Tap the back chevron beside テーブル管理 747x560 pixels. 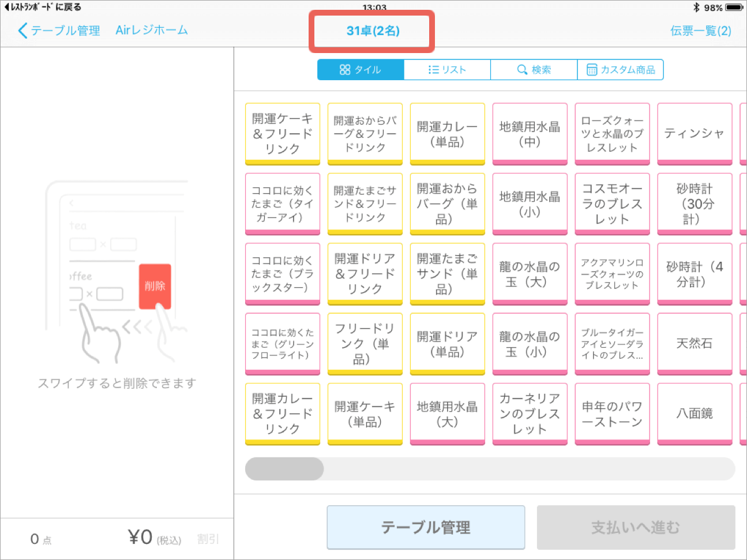22,31
